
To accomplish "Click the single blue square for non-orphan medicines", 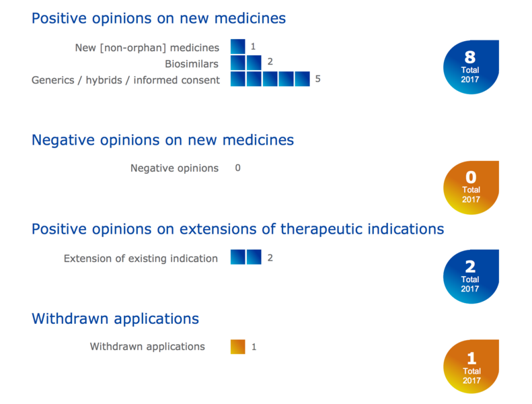I will [x=238, y=46].
